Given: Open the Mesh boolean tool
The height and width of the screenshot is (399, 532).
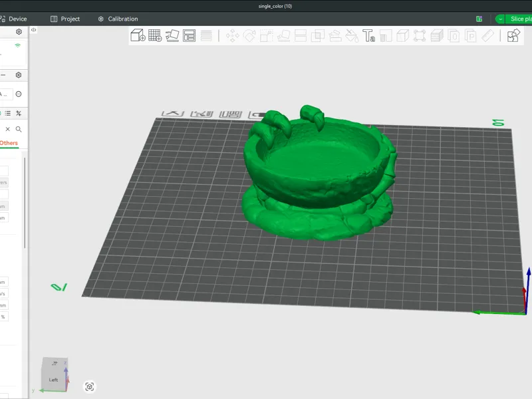Looking at the screenshot, I should pyautogui.click(x=318, y=35).
